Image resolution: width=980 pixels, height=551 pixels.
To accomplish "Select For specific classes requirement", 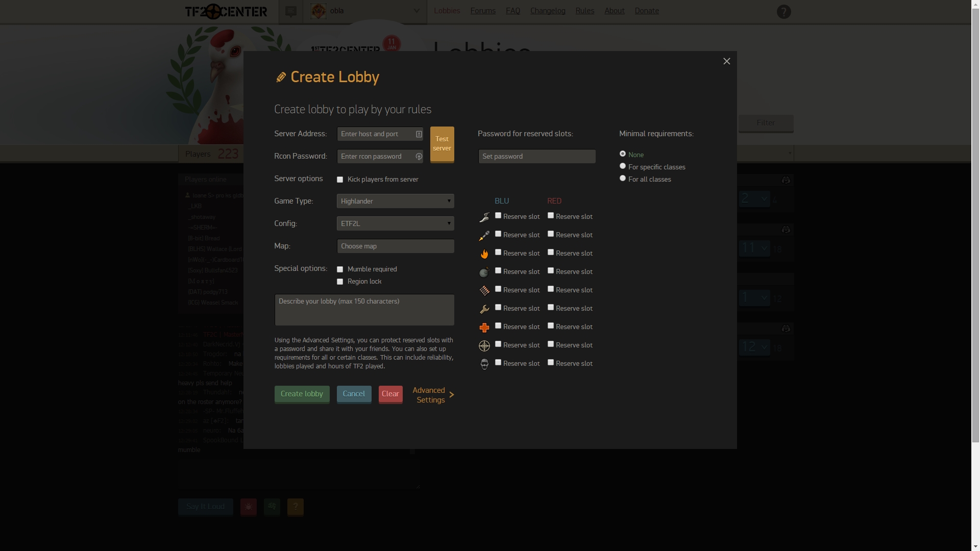I will click(x=623, y=166).
